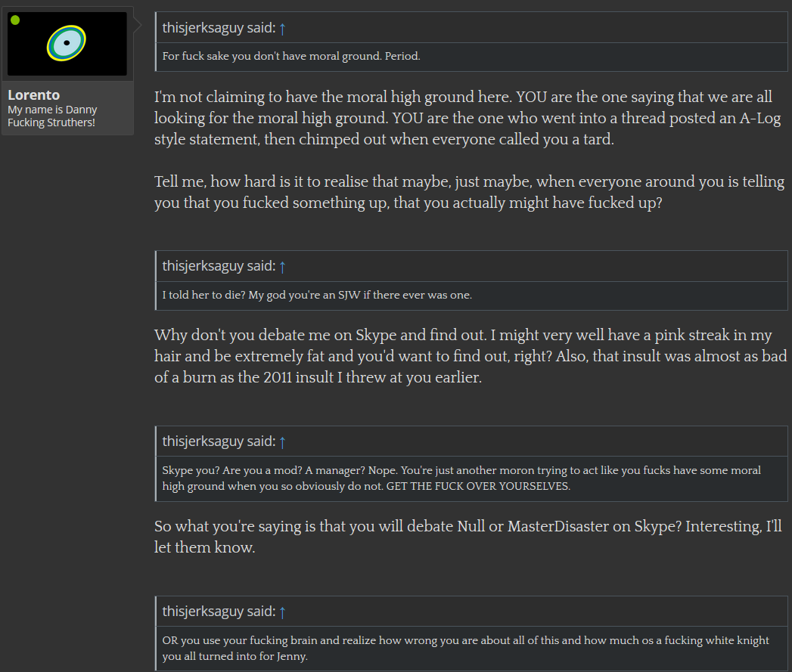
Task: Click 'thisjerksaguy said:' above 'I told her to die?'
Action: pos(219,265)
